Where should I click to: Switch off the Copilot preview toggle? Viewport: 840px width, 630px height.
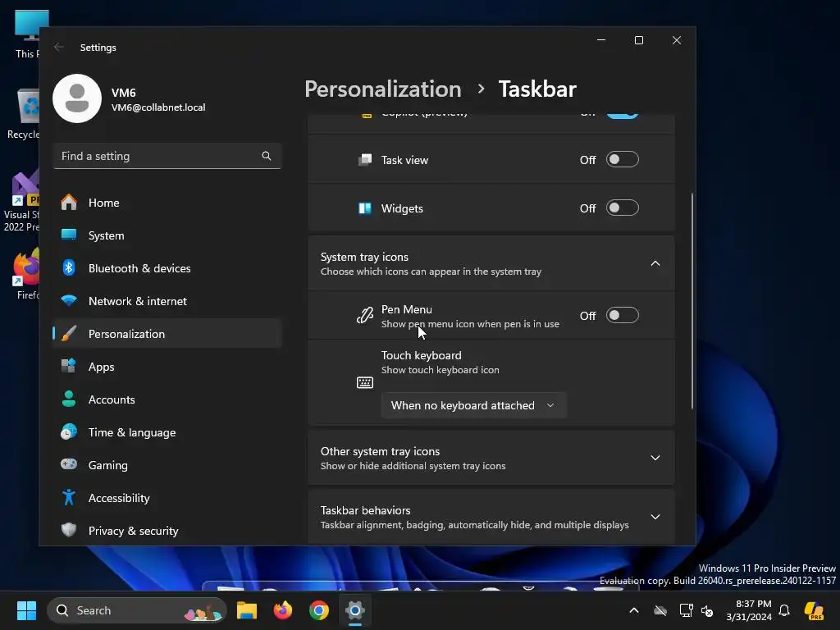(x=622, y=115)
